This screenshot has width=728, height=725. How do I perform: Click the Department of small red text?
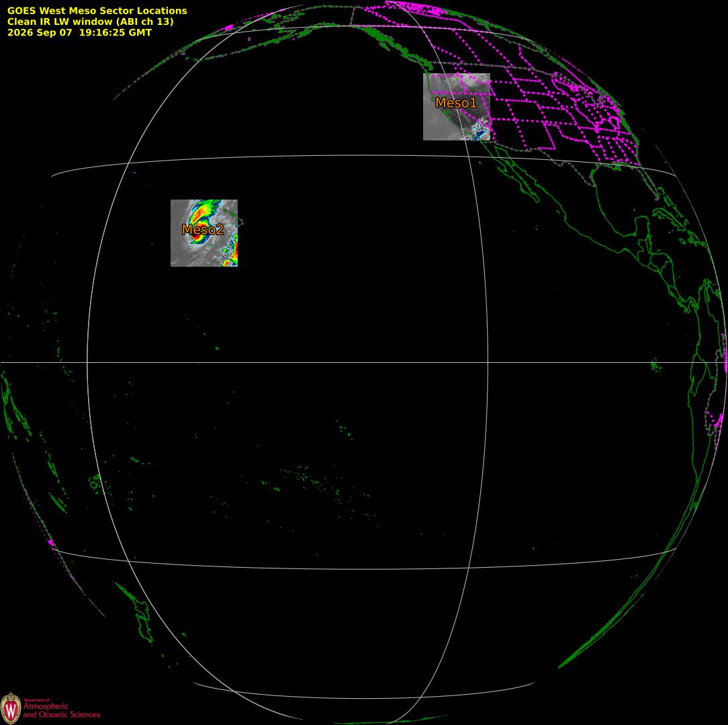(36, 700)
